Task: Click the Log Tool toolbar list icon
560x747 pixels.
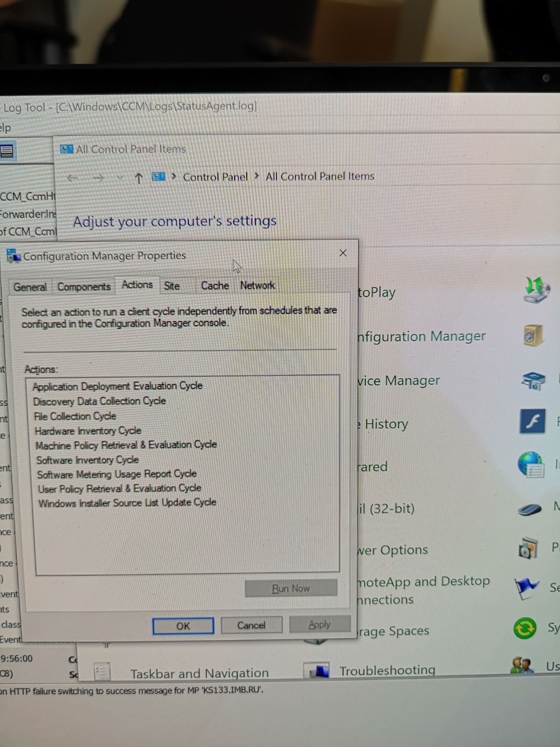Action: tap(7, 151)
